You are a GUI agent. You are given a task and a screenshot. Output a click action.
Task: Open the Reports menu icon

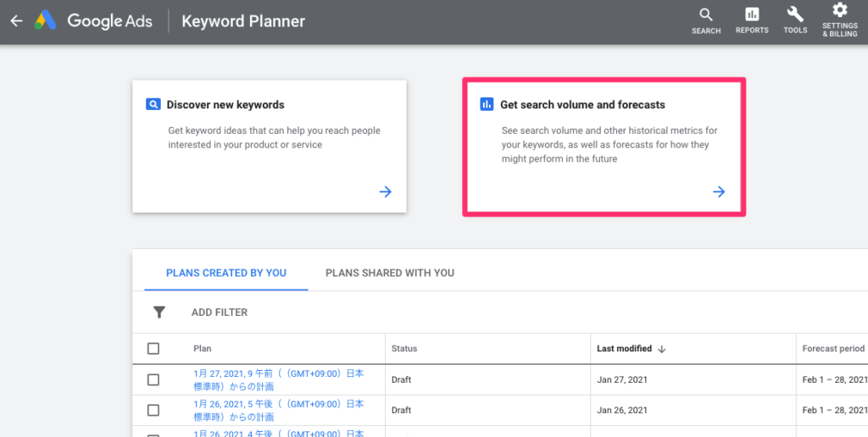[752, 21]
